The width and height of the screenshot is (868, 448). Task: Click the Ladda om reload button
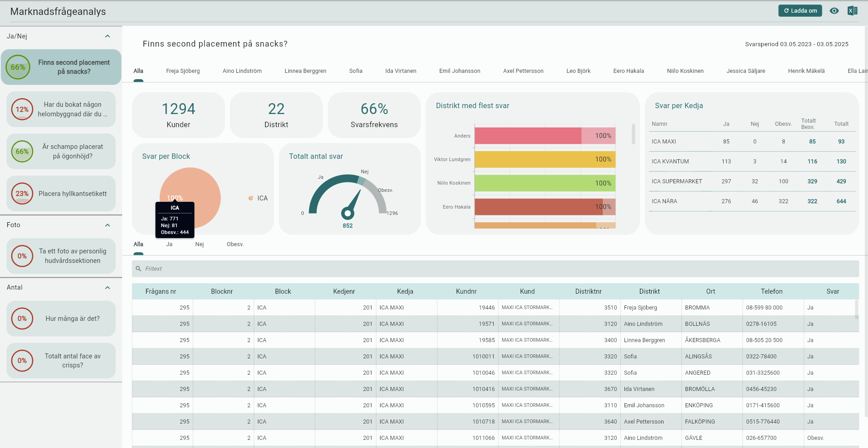(800, 10)
